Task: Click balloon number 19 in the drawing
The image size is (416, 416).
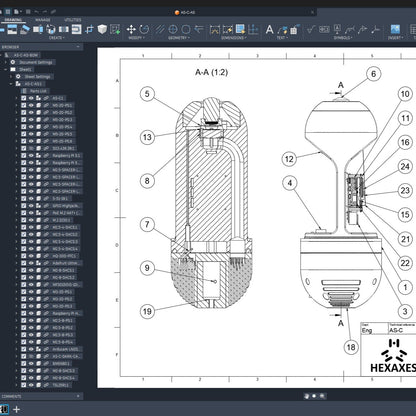Action: coord(147,311)
